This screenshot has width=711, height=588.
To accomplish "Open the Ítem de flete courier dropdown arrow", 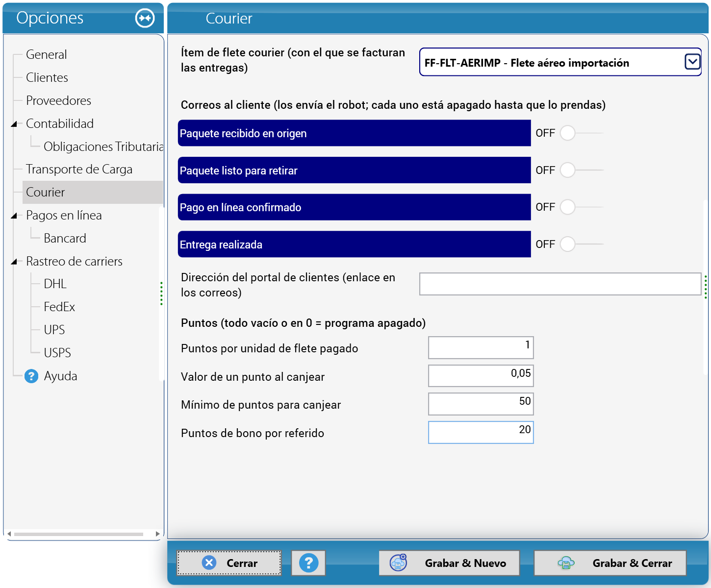I will pos(692,62).
